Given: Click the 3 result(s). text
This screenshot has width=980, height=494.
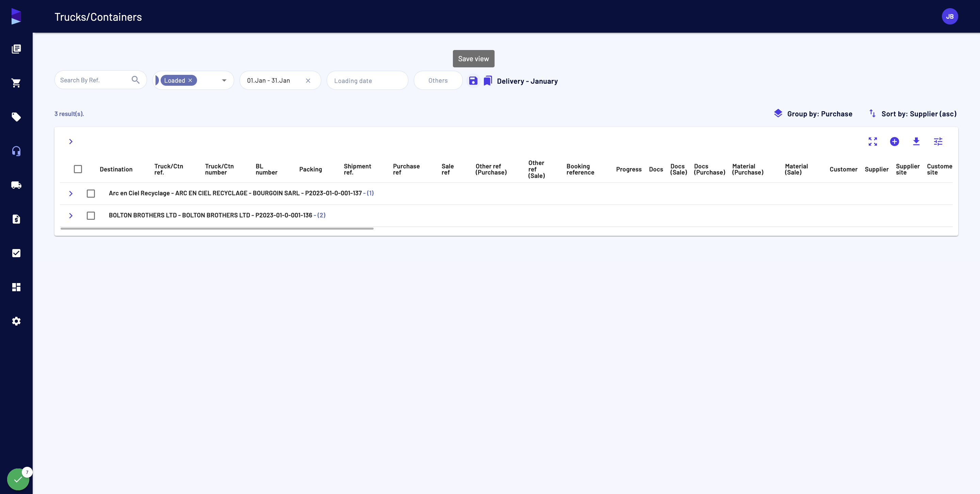Looking at the screenshot, I should (69, 114).
